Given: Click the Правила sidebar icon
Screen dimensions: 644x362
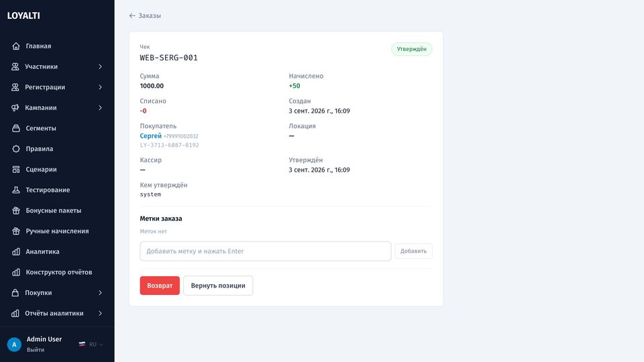Looking at the screenshot, I should click(x=16, y=149).
